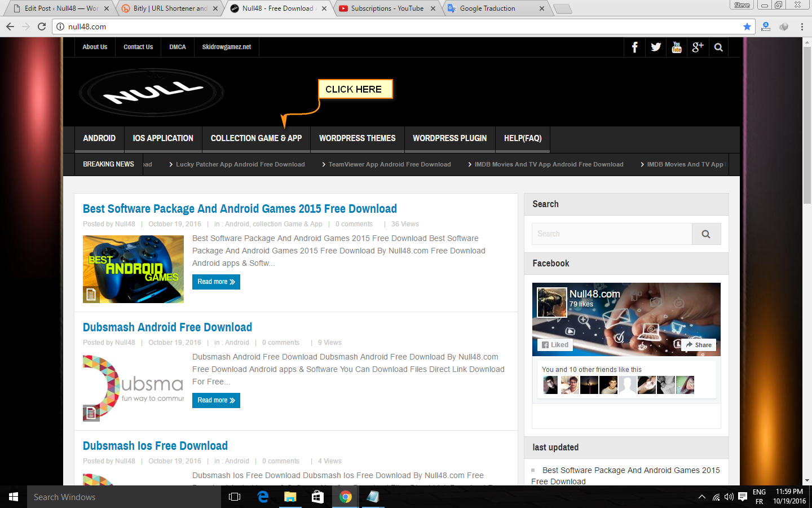Click the volume icon in system tray
Screen dimensions: 812x508
point(729,497)
